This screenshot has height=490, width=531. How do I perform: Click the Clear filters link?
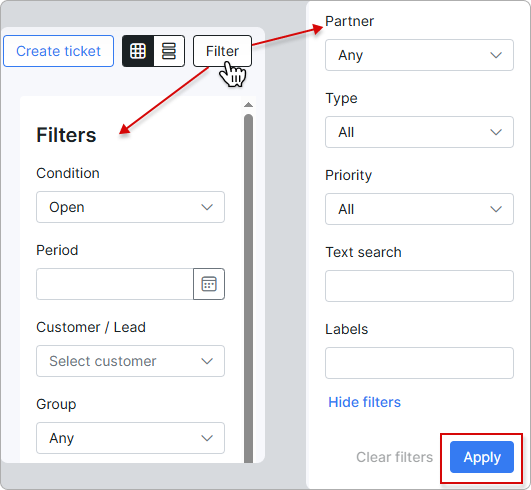pos(395,457)
